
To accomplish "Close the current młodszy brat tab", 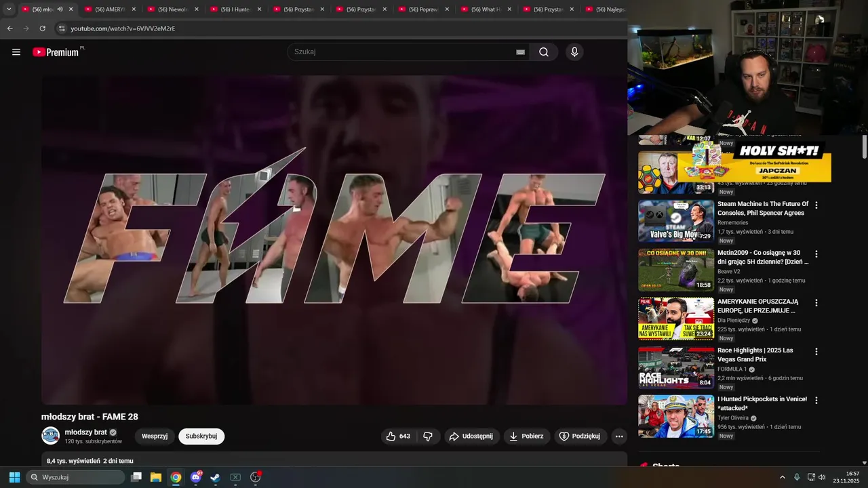I will pyautogui.click(x=71, y=9).
